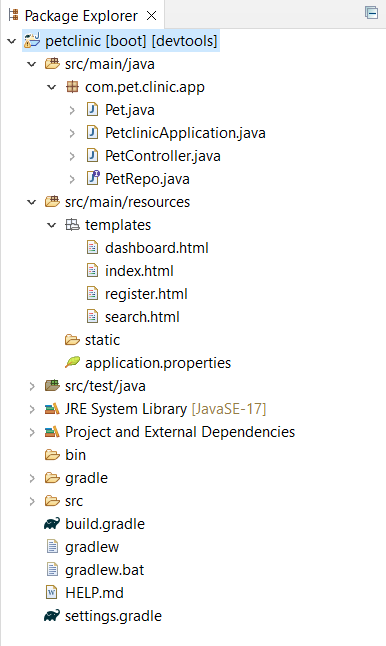
Task: Select the Package Explorer tab label
Action: click(81, 16)
